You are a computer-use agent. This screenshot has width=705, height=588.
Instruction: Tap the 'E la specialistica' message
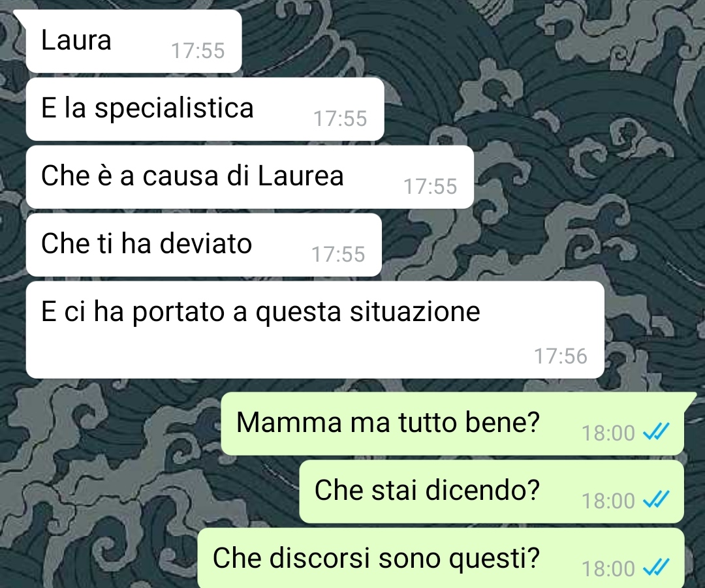(205, 109)
